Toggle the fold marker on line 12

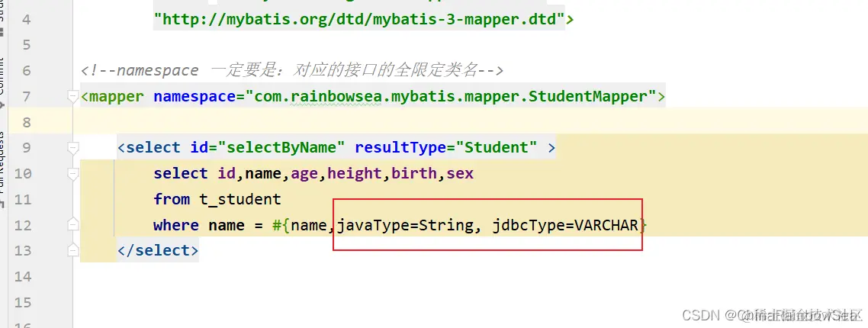click(x=72, y=225)
